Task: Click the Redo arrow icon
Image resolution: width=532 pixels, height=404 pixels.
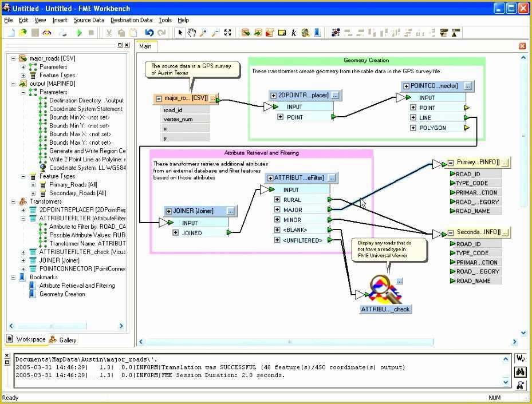Action: (x=161, y=33)
